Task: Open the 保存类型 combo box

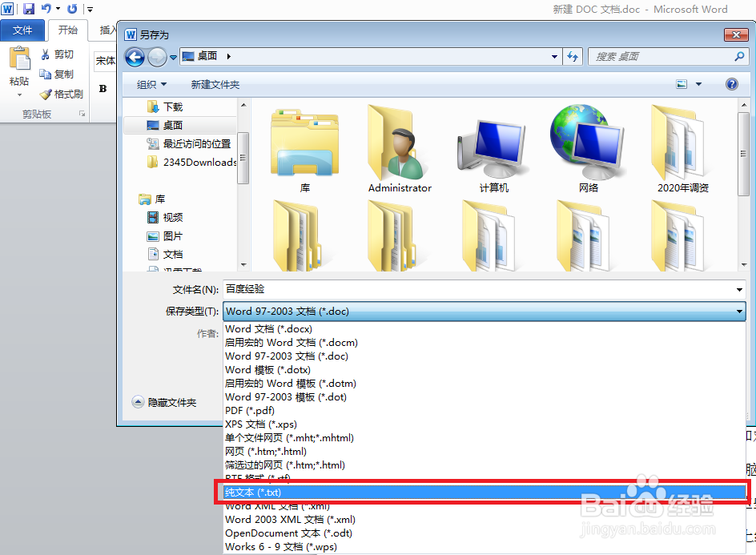Action: [484, 311]
